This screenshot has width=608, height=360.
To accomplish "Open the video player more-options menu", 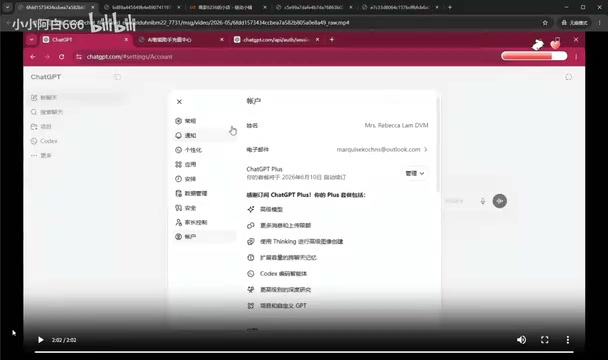I will [x=568, y=340].
